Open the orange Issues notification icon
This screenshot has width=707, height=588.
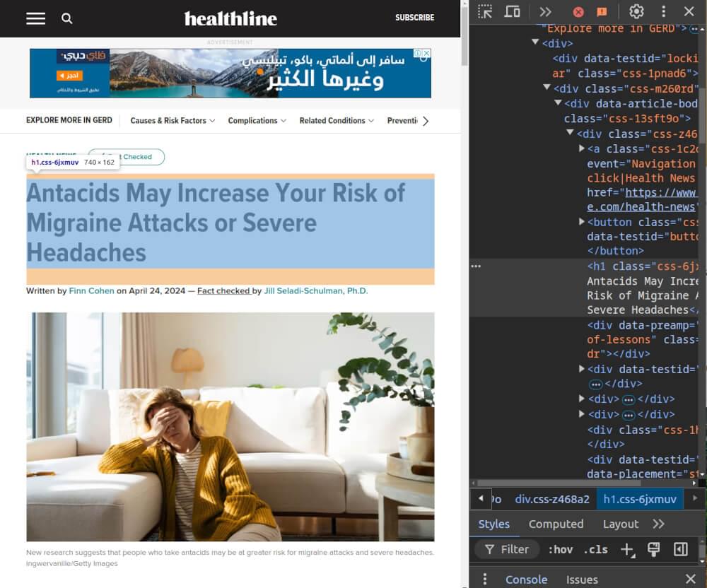tap(602, 11)
